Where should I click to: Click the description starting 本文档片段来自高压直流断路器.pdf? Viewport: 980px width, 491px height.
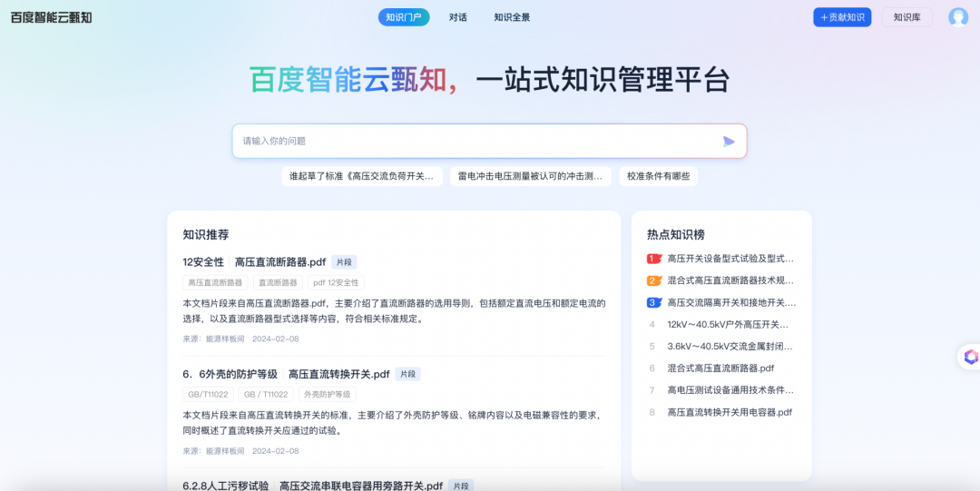(395, 311)
